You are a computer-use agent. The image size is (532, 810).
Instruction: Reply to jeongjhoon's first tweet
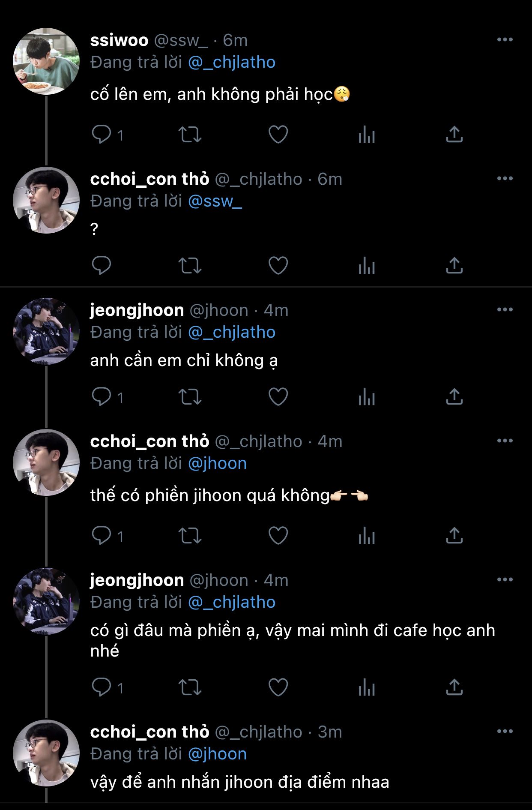pyautogui.click(x=102, y=396)
